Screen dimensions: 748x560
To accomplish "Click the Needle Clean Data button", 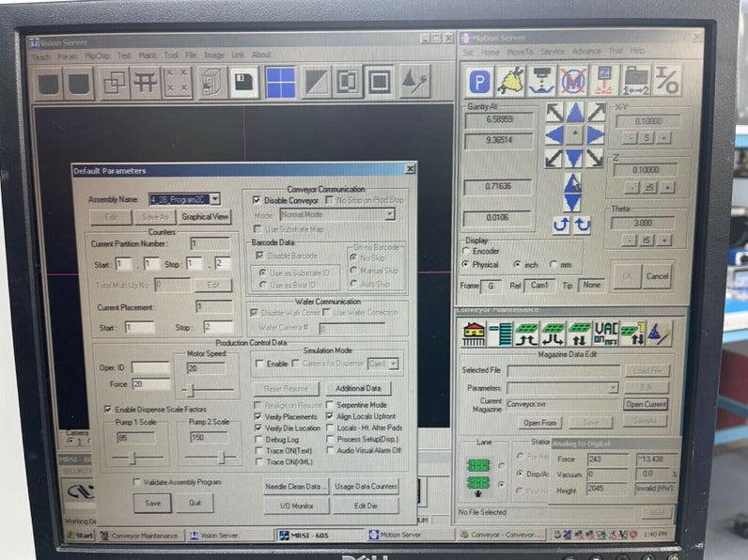I will pyautogui.click(x=296, y=487).
